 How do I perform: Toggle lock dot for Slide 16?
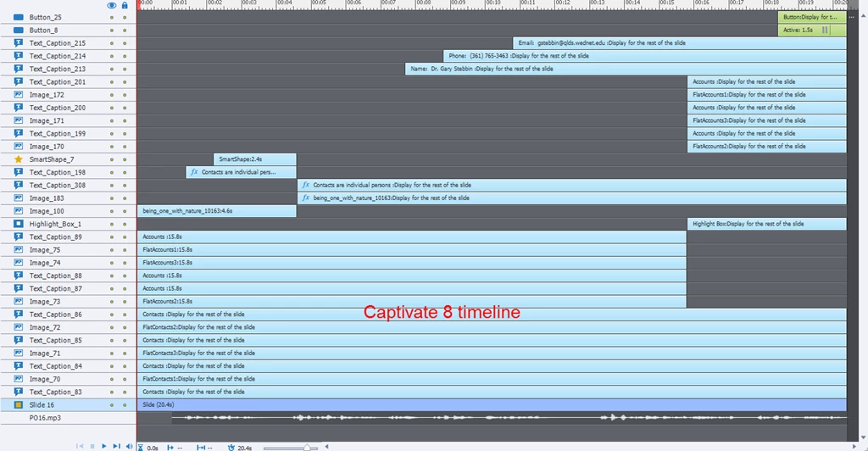click(125, 404)
